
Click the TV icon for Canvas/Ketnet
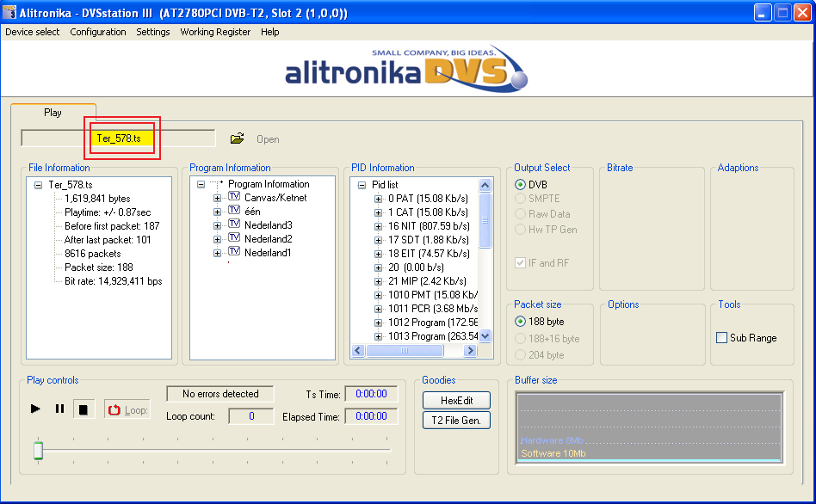pos(234,196)
